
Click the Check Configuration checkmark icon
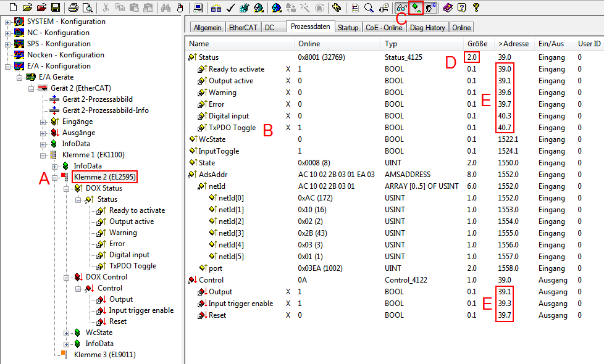click(230, 7)
